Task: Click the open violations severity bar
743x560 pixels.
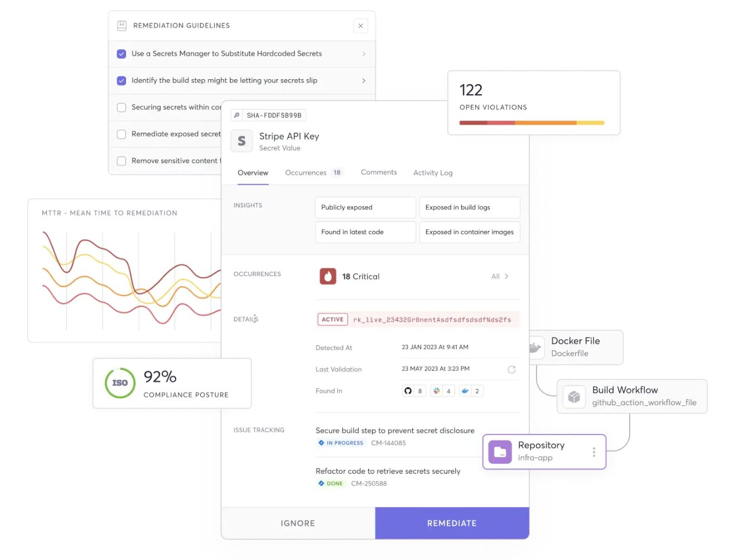Action: [532, 123]
